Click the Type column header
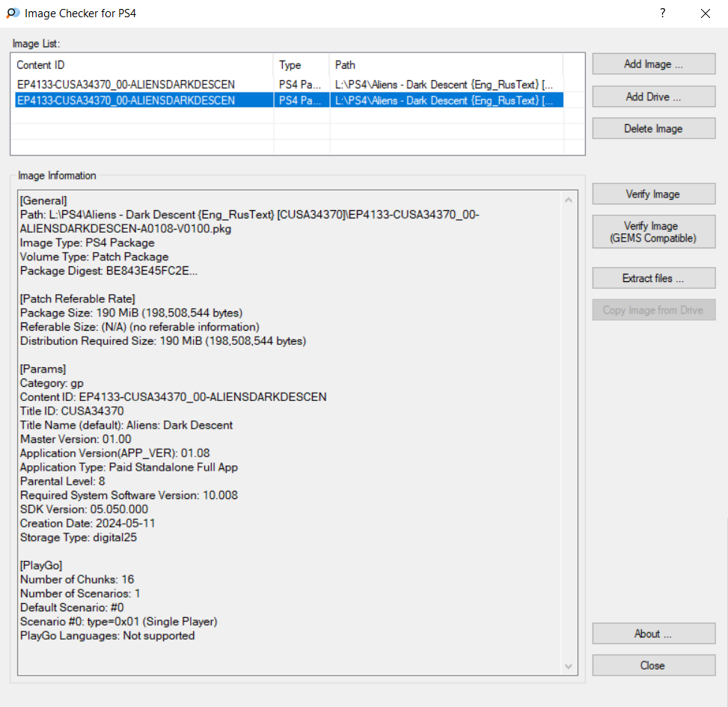Viewport: 728px width, 707px height. (301, 65)
